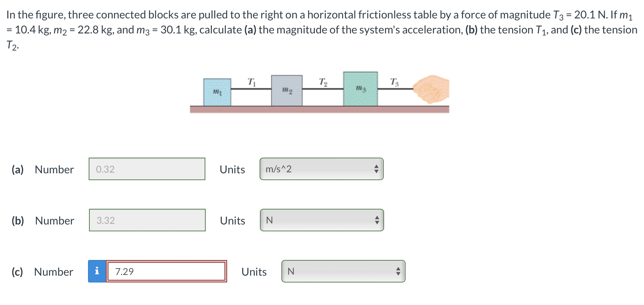Click the T3 label near the hand
Viewport: 644px width, 305px height.
(x=395, y=82)
